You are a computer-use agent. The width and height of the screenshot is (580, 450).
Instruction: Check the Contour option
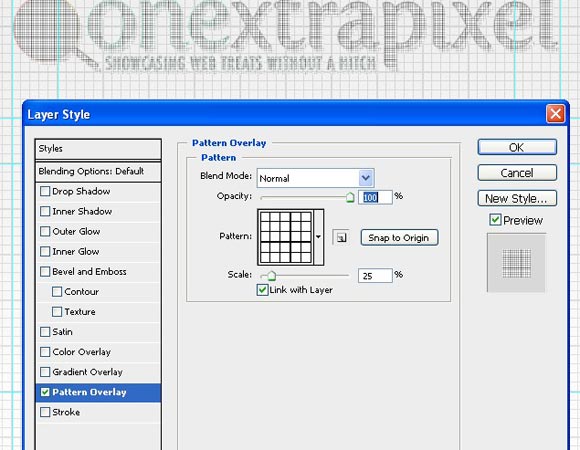pyautogui.click(x=57, y=291)
